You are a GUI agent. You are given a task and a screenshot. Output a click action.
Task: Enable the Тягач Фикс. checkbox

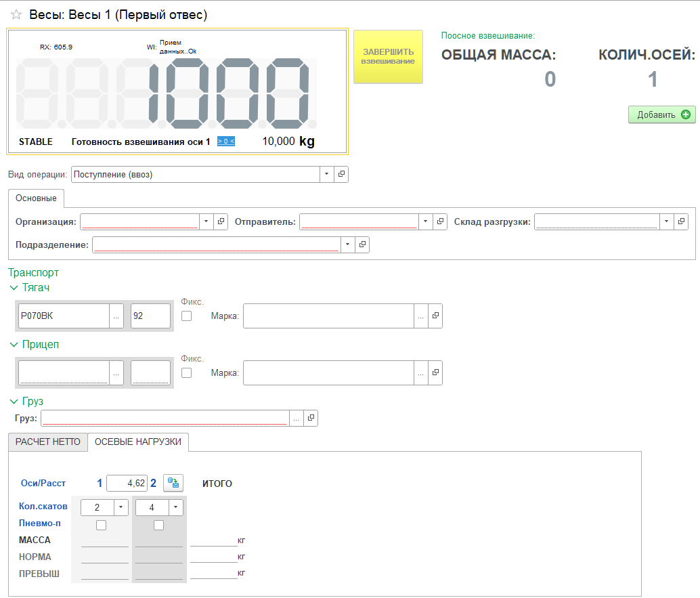tap(187, 316)
